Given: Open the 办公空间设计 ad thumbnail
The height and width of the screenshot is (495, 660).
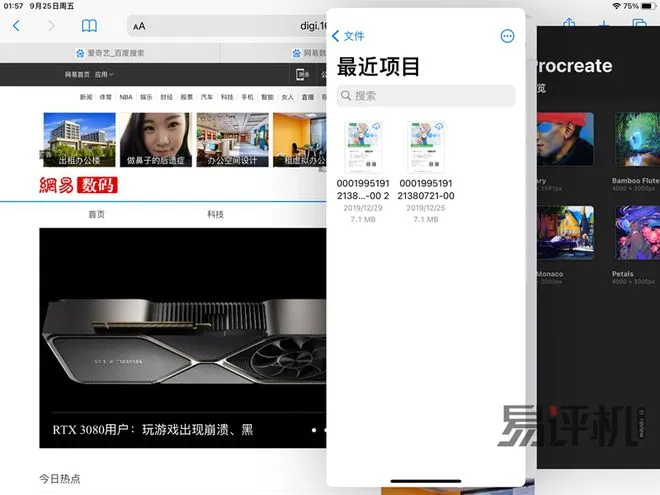Looking at the screenshot, I should point(232,140).
